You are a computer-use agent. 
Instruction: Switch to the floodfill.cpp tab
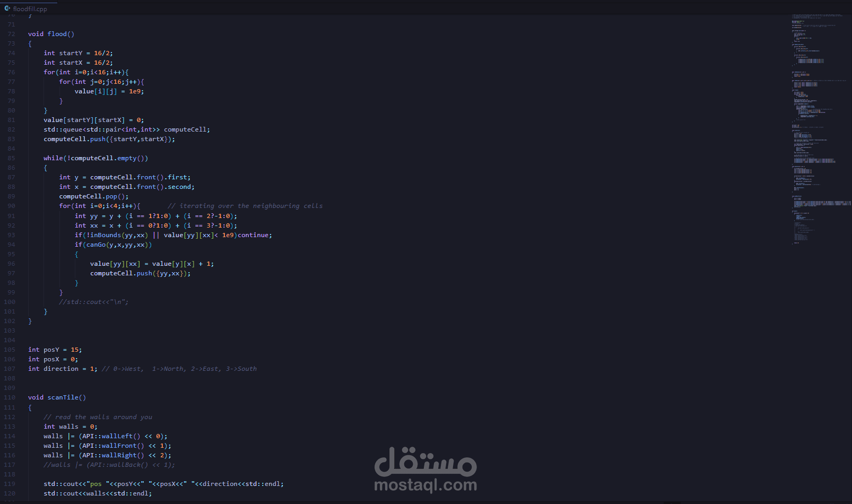(29, 8)
